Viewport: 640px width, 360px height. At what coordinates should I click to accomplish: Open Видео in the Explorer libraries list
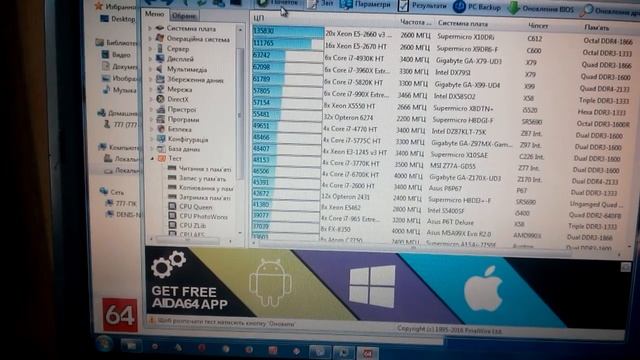[122, 54]
